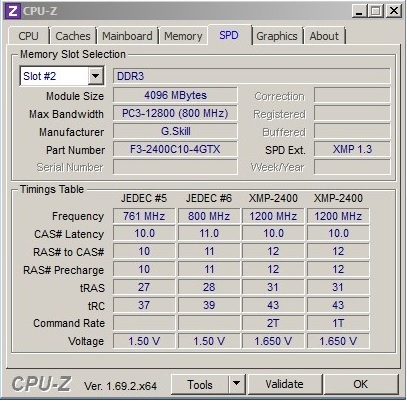
Task: Expand the Slot #2 dropdown arrow
Action: coord(95,76)
